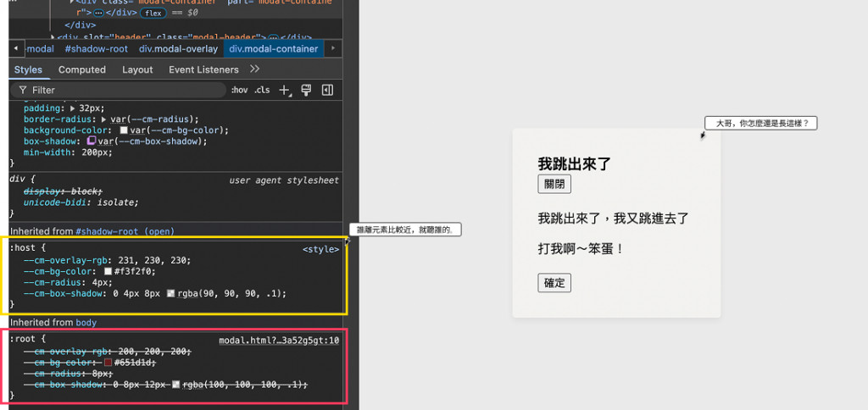Open the Layout tab
The image size is (868, 410).
pyautogui.click(x=137, y=69)
